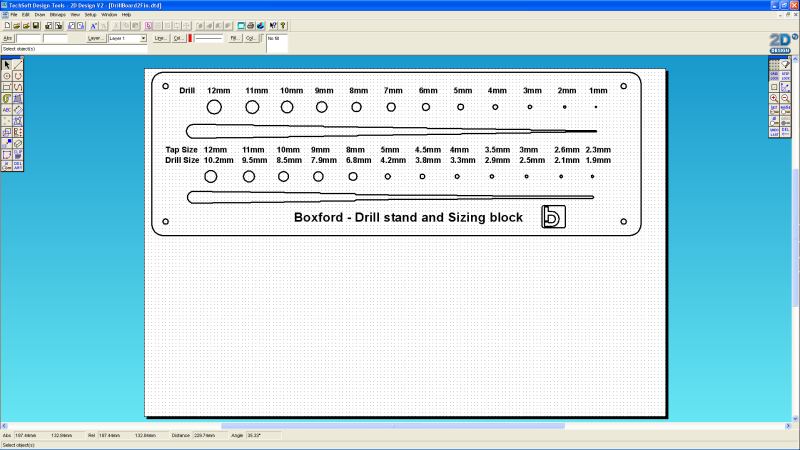This screenshot has width=800, height=450.
Task: Click the '10.2mm' drill size label
Action: tap(218, 160)
